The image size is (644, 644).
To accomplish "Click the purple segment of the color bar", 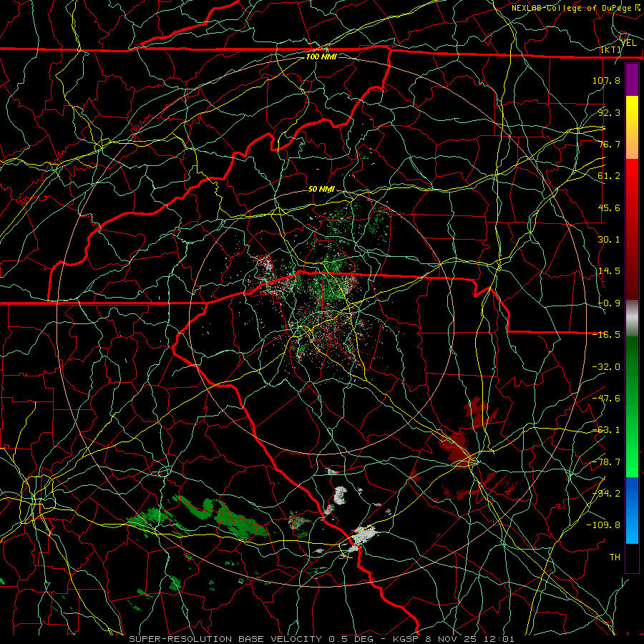I will coord(632,80).
